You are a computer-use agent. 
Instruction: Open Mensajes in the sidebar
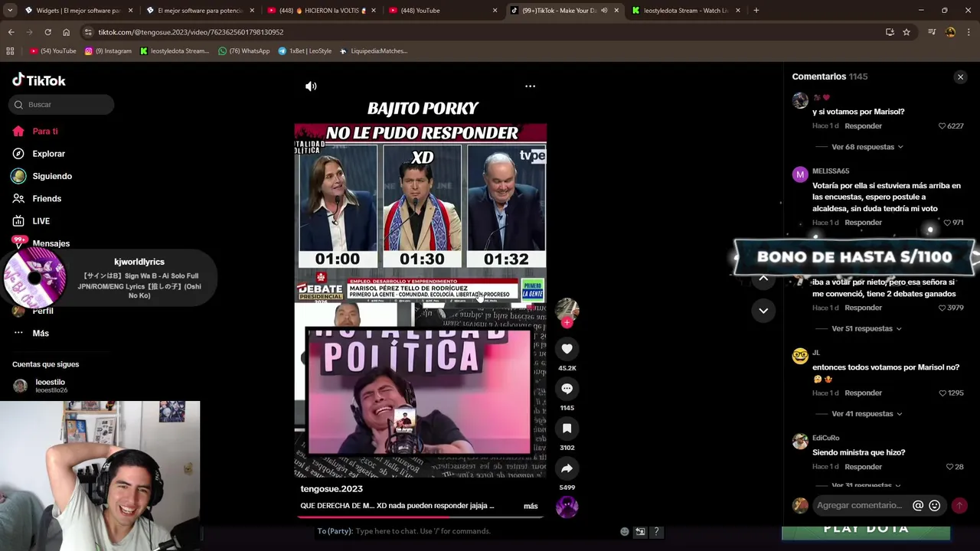(x=51, y=243)
